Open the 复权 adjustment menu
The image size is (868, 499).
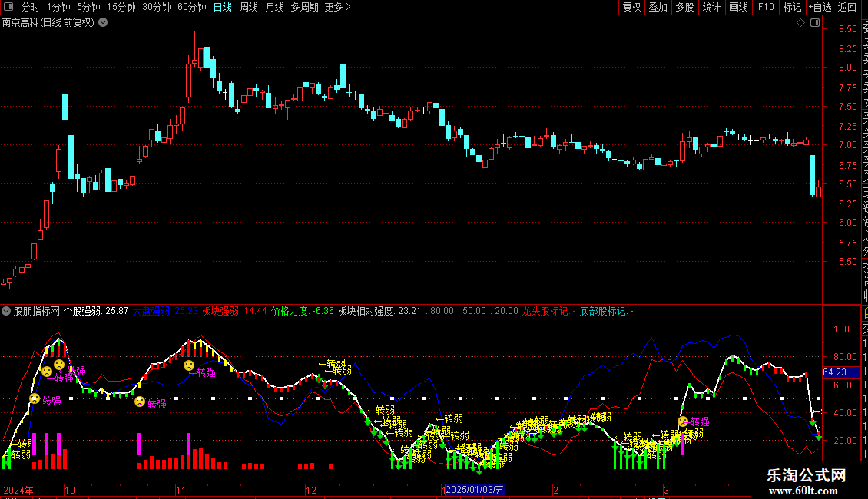tap(631, 7)
